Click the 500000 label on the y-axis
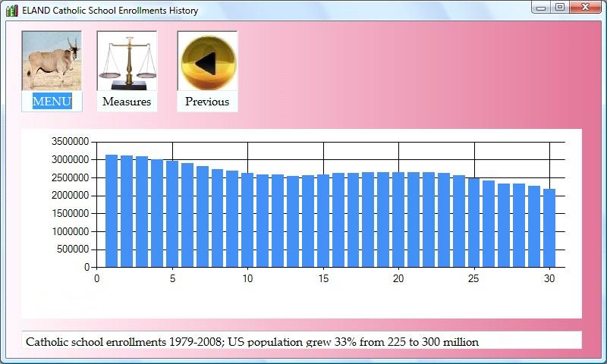607x364 pixels. point(73,249)
